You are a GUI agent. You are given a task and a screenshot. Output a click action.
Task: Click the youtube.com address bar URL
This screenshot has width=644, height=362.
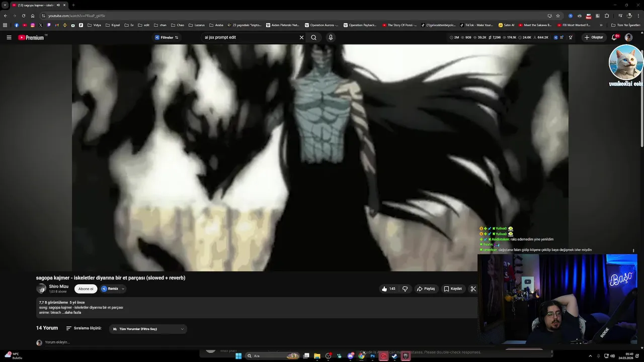point(76,16)
